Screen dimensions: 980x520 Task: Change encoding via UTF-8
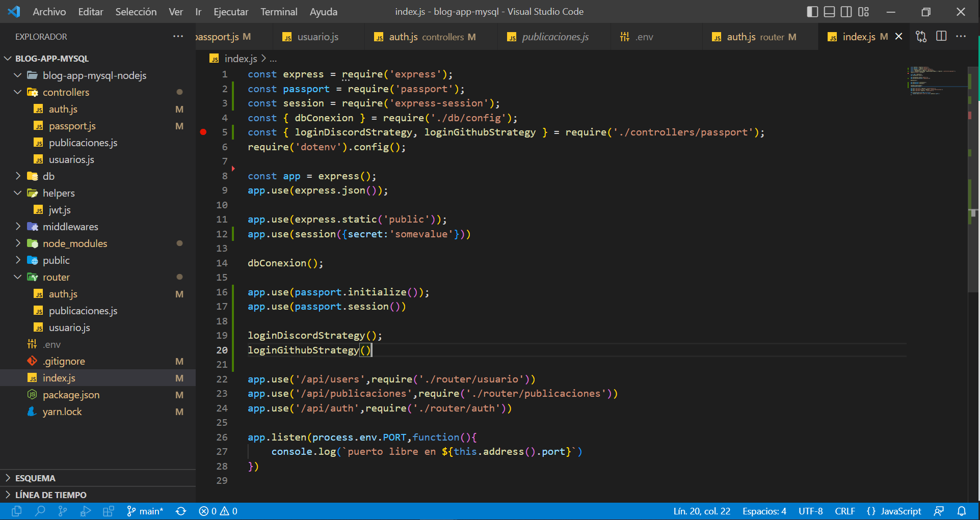point(810,511)
